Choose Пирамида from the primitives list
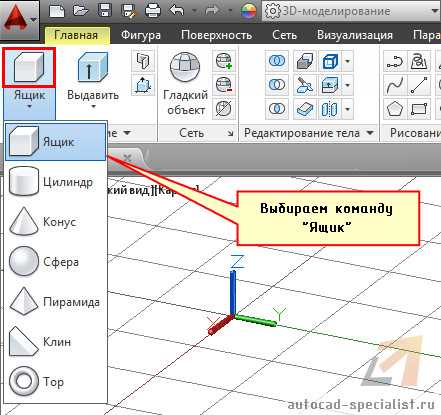 (56, 302)
